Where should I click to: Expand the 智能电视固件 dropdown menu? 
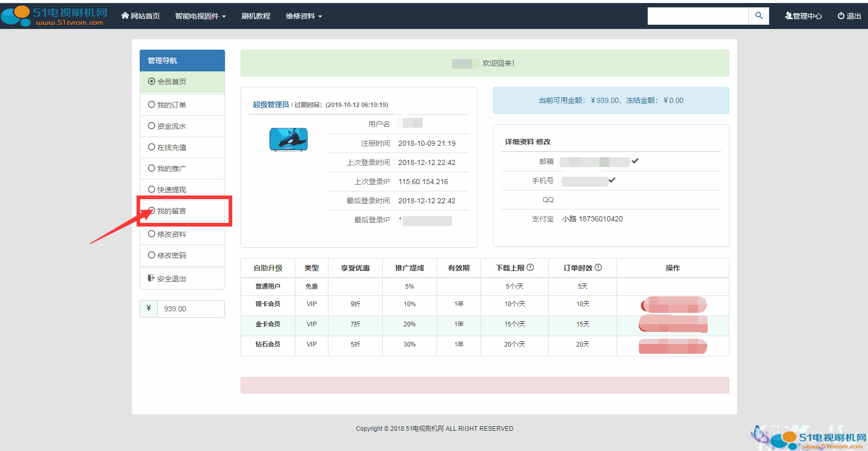click(201, 16)
